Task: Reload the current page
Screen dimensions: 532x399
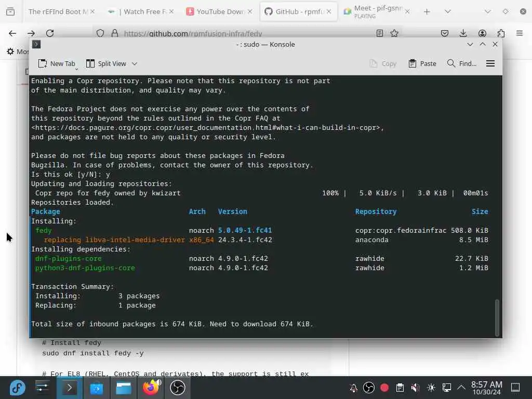Action: tap(50, 33)
